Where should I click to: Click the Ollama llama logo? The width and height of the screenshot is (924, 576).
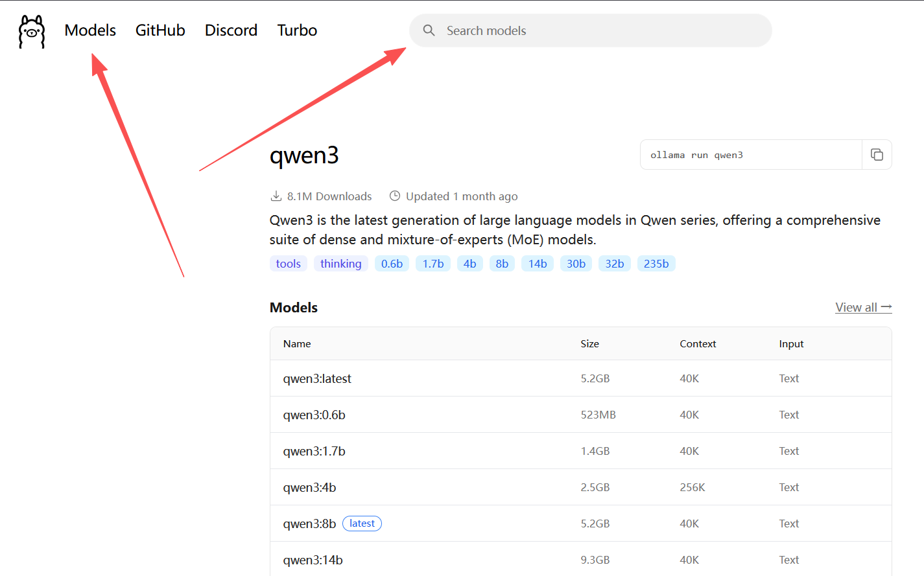point(32,32)
